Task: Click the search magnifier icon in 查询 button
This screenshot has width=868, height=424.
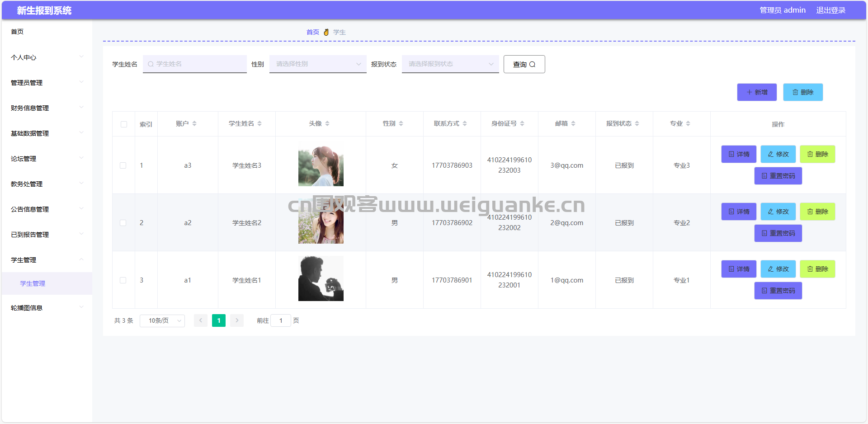Action: click(x=532, y=65)
